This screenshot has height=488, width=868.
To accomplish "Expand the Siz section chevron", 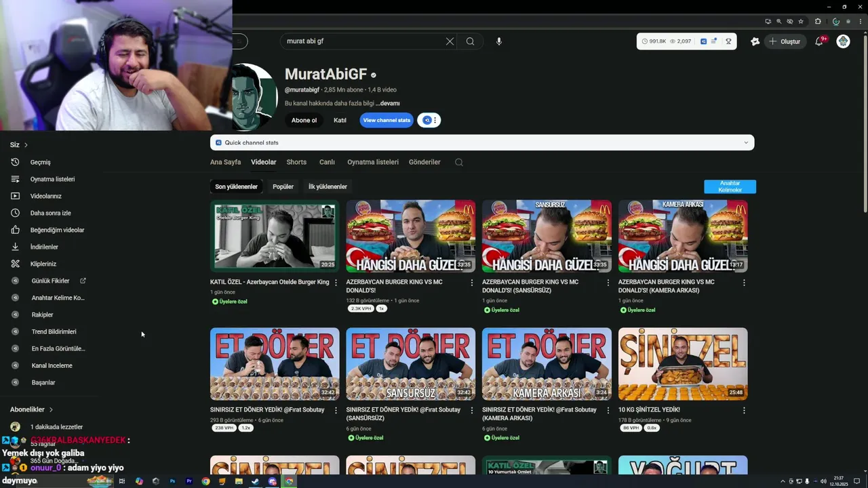I will coord(26,145).
